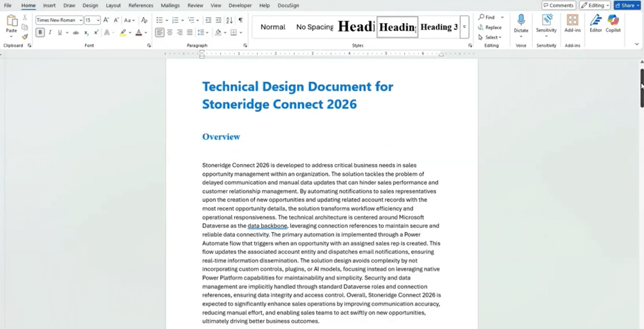Expand the Find dropdown arrow

[502, 17]
